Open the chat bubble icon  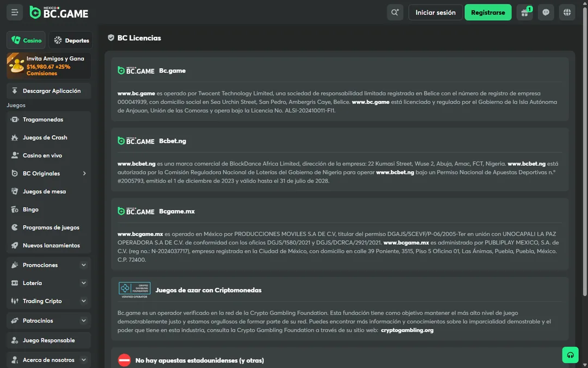point(546,13)
